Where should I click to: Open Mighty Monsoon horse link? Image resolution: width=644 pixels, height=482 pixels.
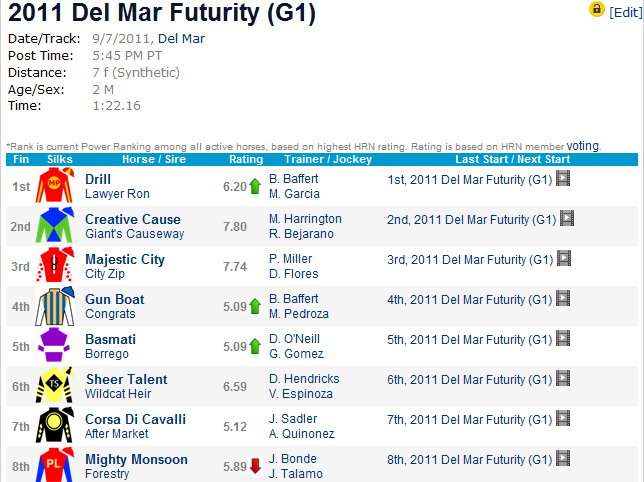click(136, 459)
